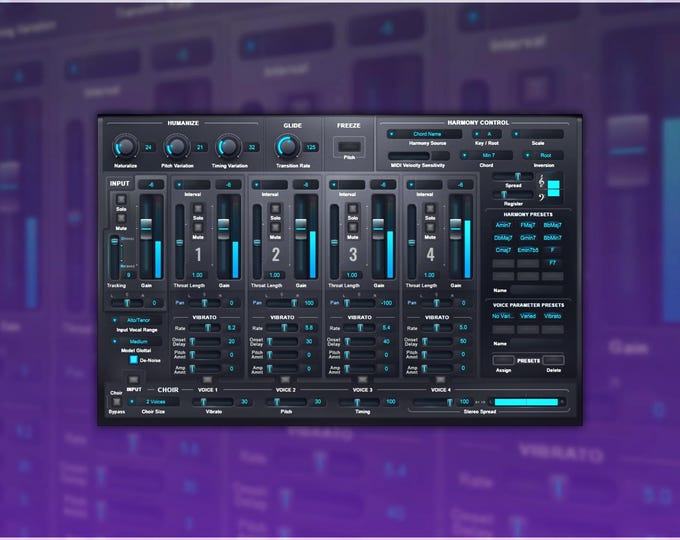This screenshot has width=680, height=540.
Task: Load the Gmin7 harmony preset
Action: (x=528, y=238)
